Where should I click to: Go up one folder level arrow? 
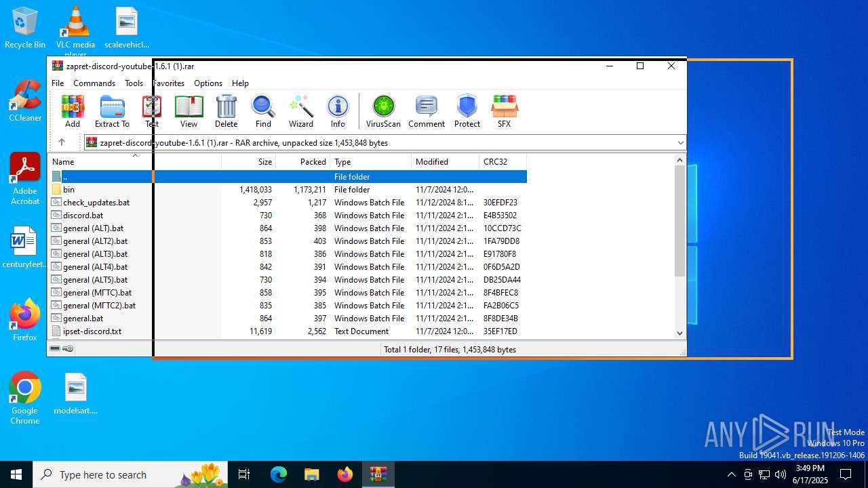click(x=61, y=142)
